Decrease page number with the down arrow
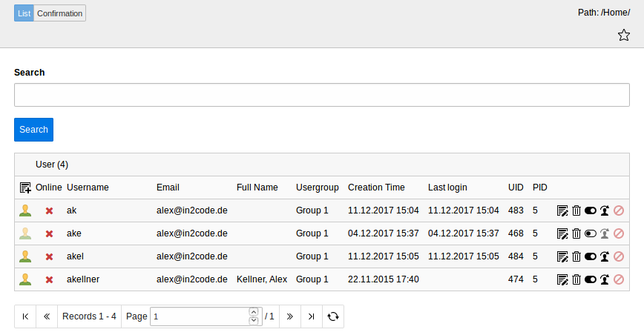Image resolution: width=644 pixels, height=335 pixels. pos(253,321)
